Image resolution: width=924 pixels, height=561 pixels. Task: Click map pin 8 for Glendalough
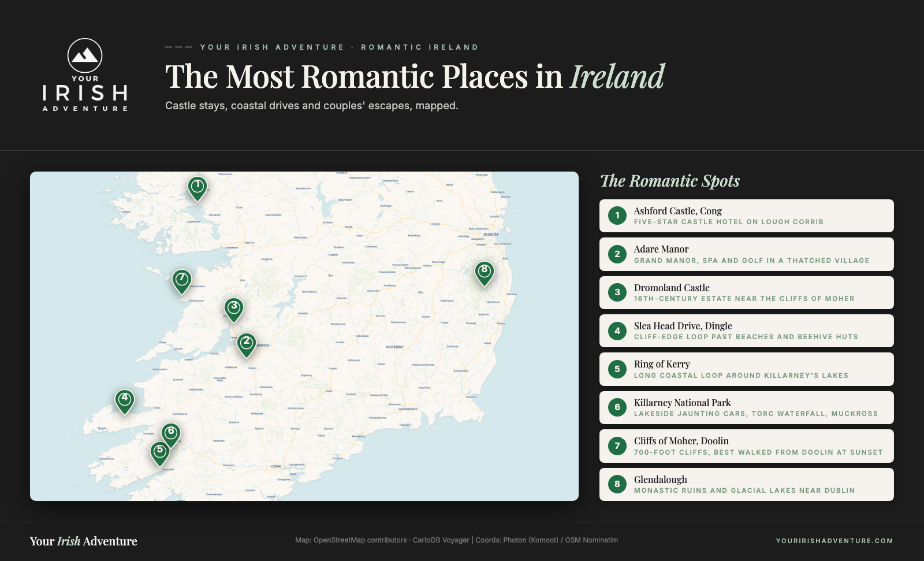click(485, 273)
